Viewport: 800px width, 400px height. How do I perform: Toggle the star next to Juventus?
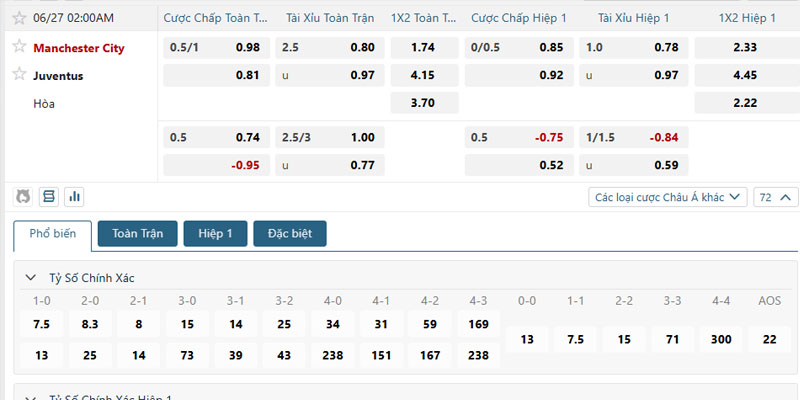(x=19, y=74)
